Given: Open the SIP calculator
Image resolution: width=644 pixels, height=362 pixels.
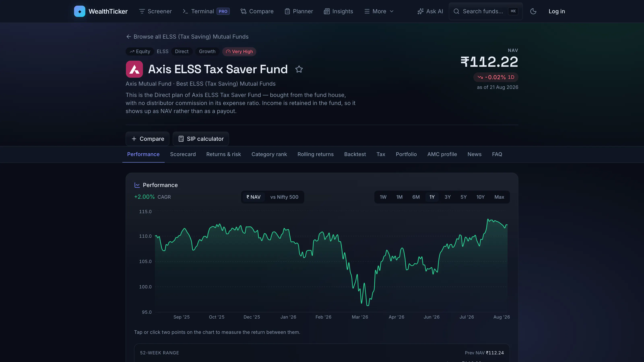Looking at the screenshot, I should pos(201,139).
